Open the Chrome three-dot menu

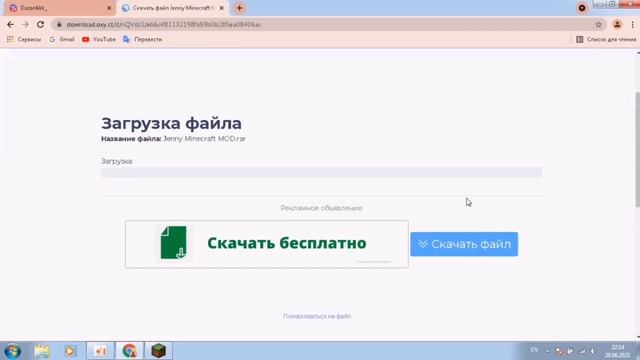pyautogui.click(x=633, y=24)
